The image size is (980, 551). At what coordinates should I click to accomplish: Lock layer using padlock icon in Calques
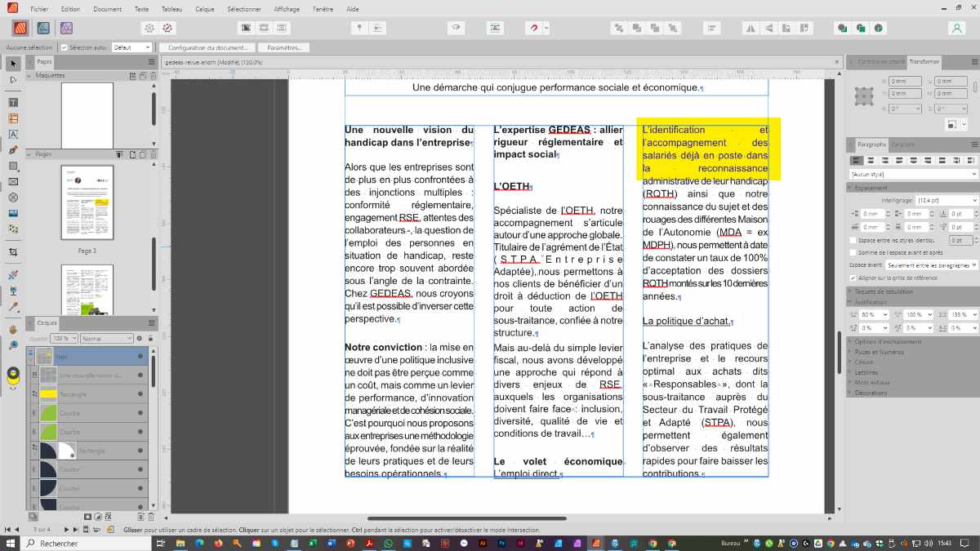pos(149,338)
